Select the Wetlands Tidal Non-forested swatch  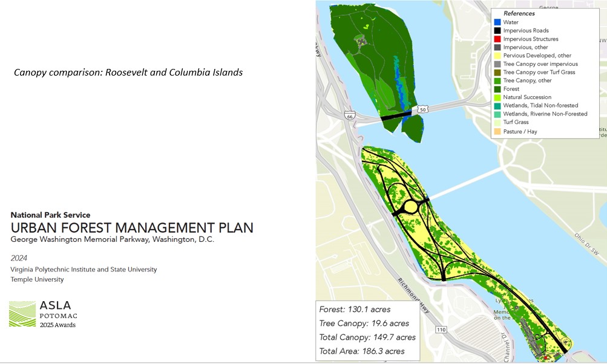coord(497,106)
